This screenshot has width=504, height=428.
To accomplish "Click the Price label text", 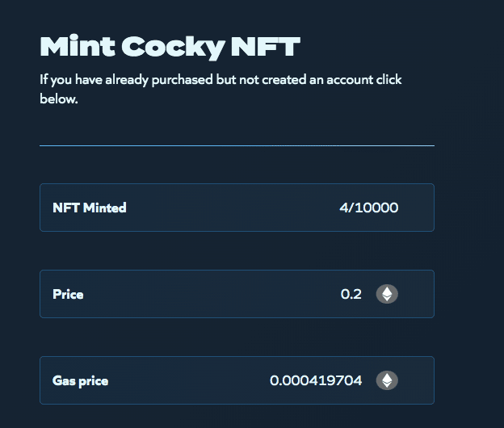I will tap(68, 294).
